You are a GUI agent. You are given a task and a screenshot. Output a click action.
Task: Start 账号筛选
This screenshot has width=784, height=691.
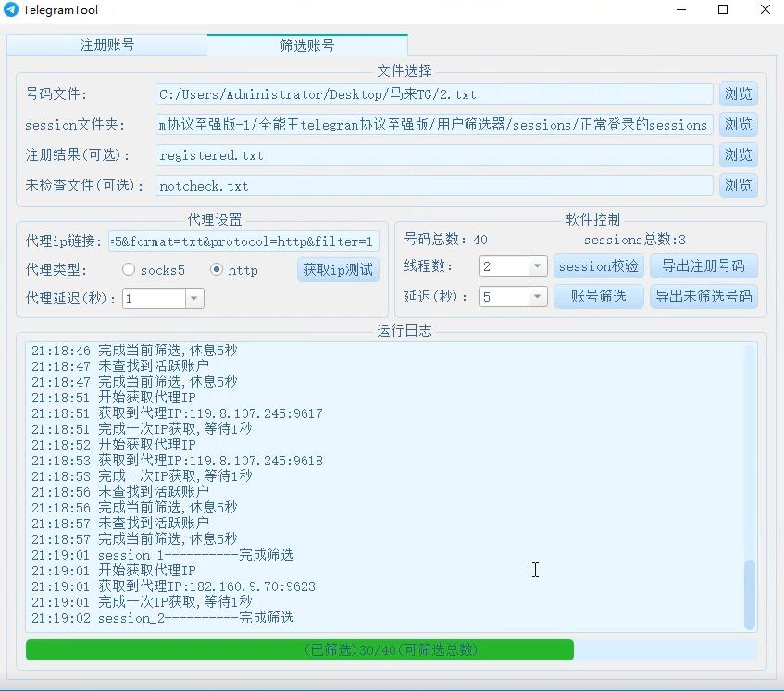598,297
